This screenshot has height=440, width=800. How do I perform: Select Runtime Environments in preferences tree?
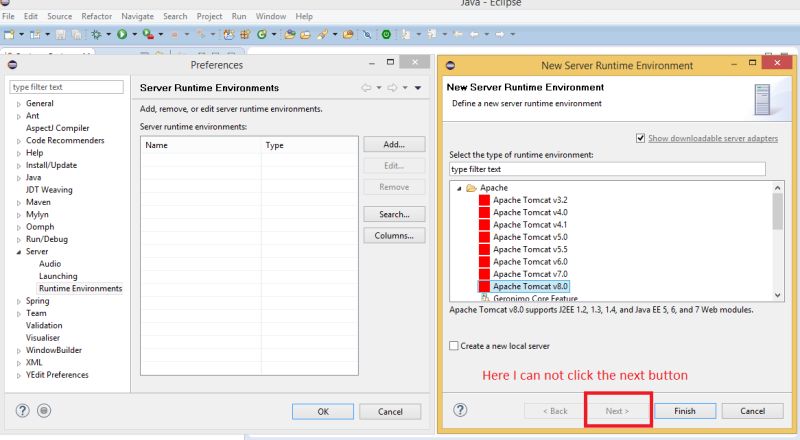coord(81,288)
